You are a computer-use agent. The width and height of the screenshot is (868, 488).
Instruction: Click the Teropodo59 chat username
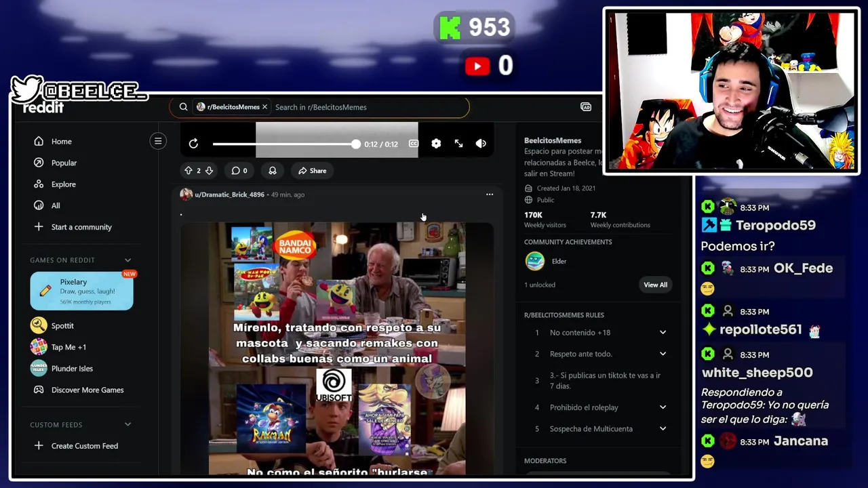tap(776, 225)
